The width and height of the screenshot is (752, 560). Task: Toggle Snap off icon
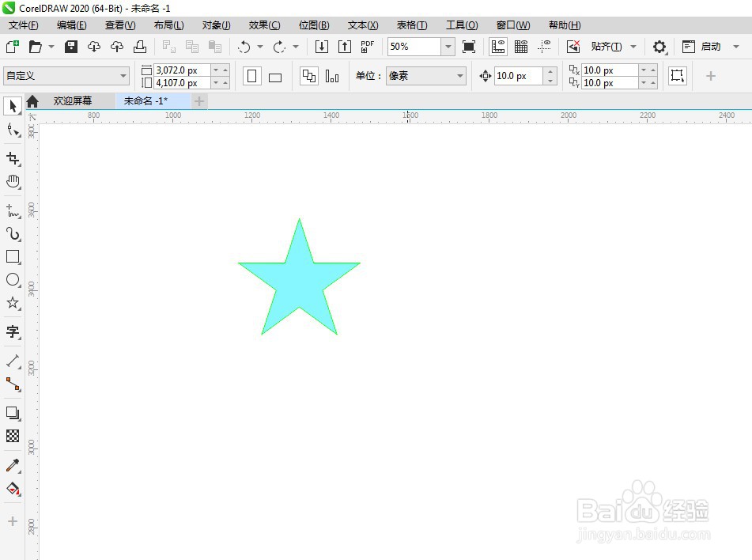click(x=573, y=47)
